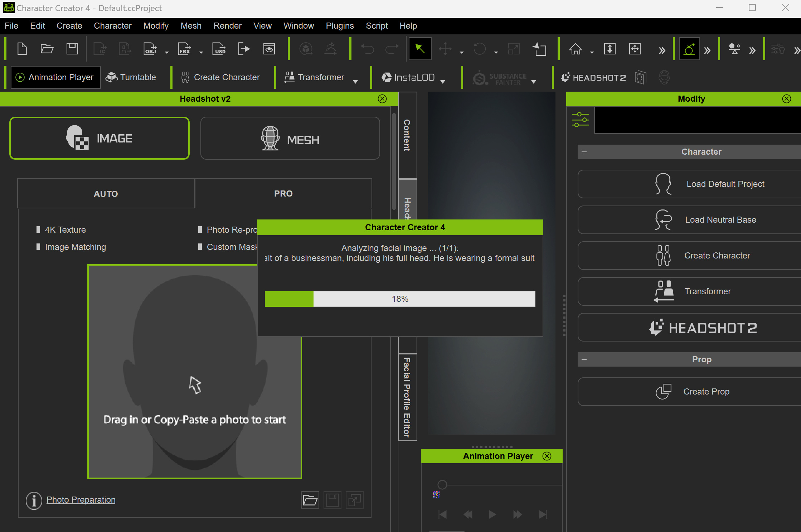The width and height of the screenshot is (801, 532).
Task: Click the Export USD icon
Action: tap(219, 49)
